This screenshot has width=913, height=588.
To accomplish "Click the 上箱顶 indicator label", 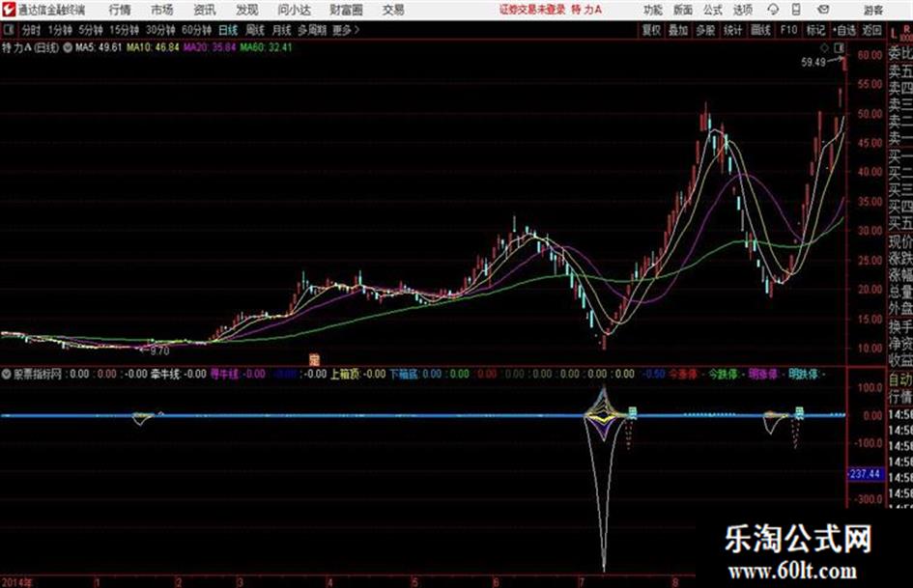I will point(345,375).
